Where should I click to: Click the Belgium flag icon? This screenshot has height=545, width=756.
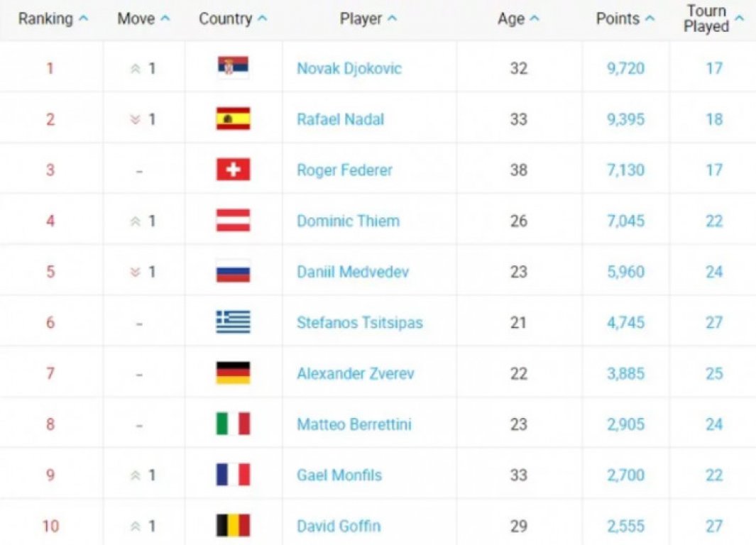233,526
